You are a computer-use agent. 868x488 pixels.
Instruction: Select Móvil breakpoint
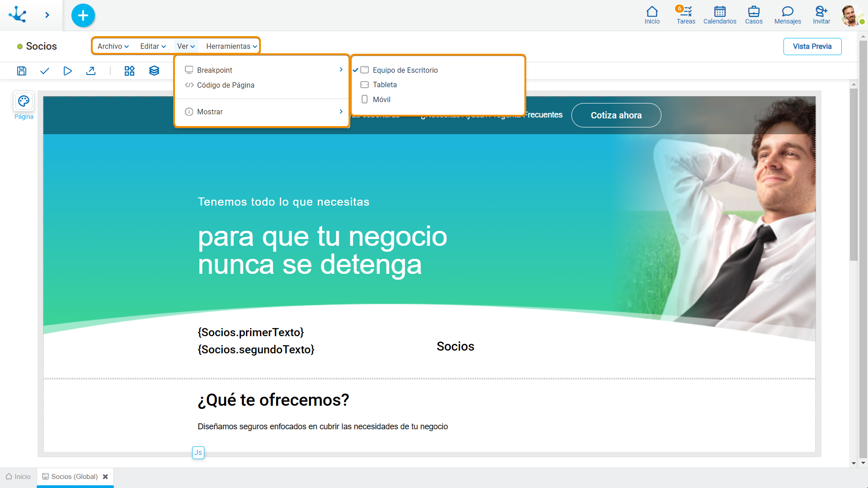click(438, 99)
